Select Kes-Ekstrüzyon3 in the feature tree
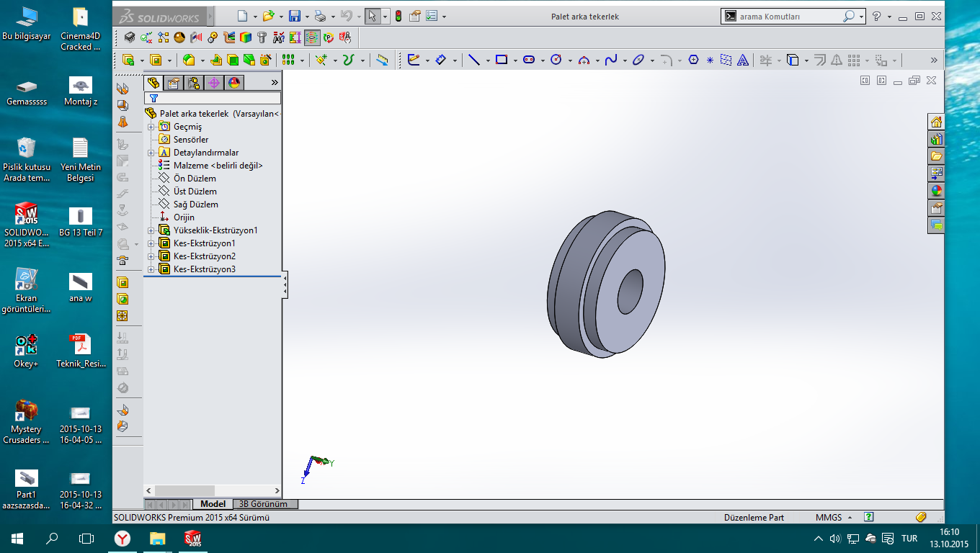The width and height of the screenshot is (980, 553). coord(204,269)
